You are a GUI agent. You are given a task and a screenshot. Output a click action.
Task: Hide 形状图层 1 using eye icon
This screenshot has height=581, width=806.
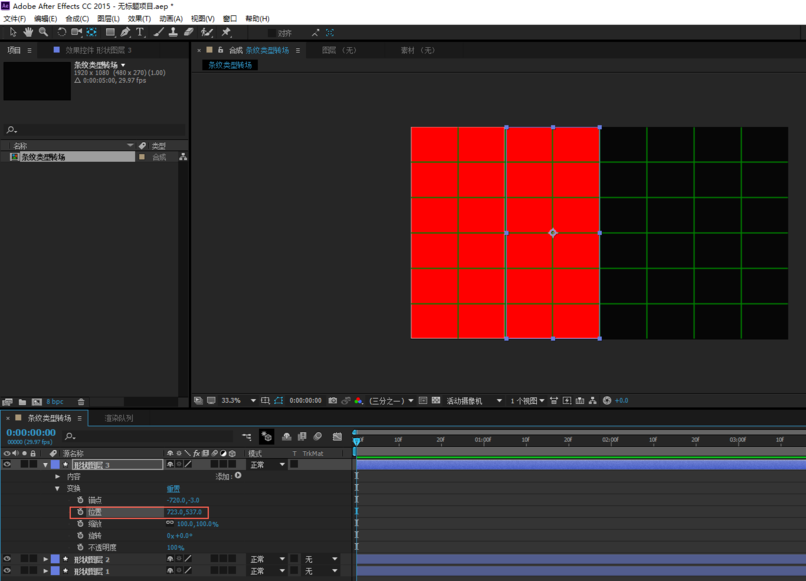[x=7, y=571]
